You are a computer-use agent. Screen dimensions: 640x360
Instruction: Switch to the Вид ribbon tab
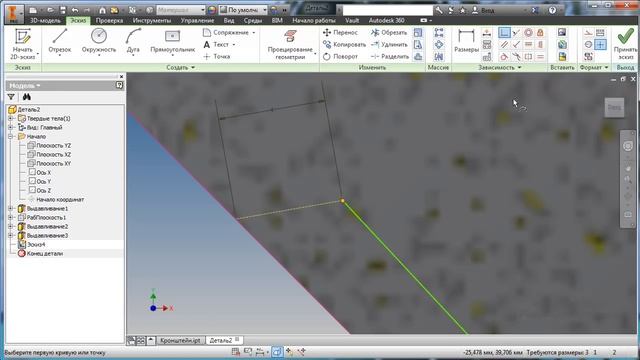pos(229,20)
